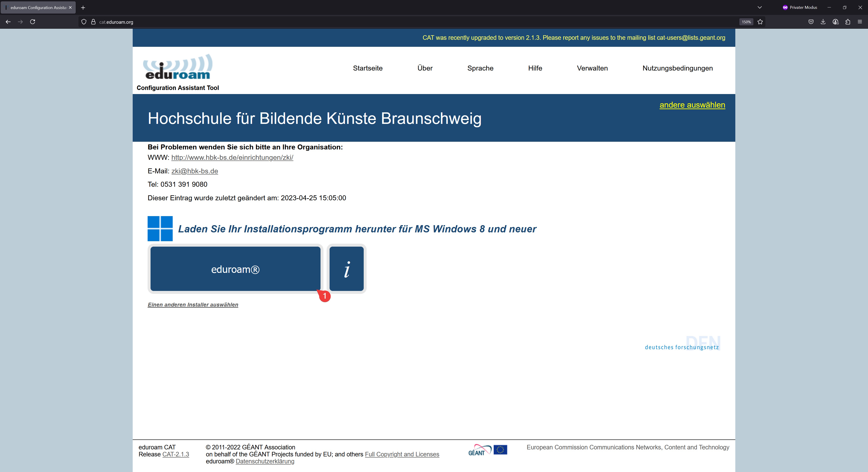Click the eduroam logo image
Screen dimensions: 868x472
tap(178, 67)
